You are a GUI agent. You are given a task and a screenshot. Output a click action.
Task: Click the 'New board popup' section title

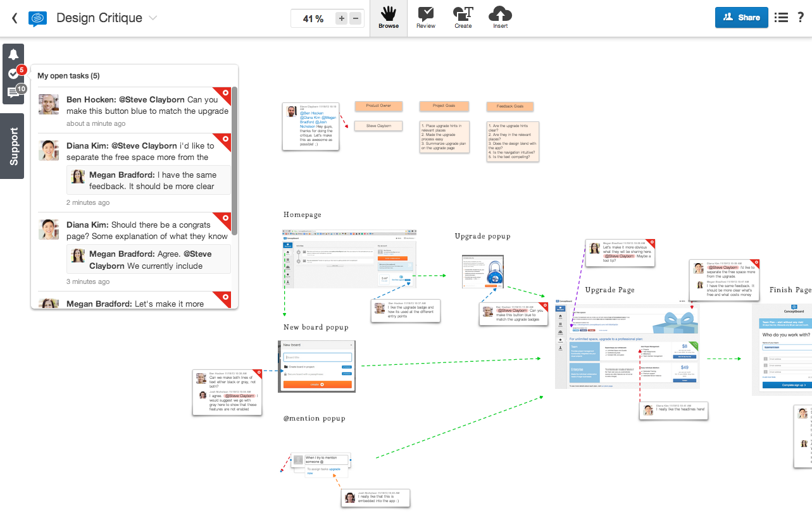(x=316, y=328)
